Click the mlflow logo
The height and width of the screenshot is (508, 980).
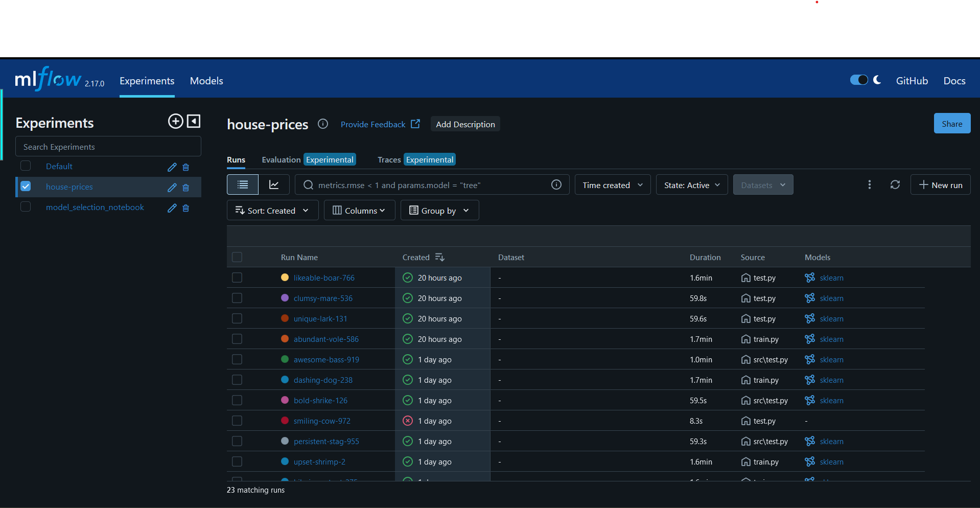[x=48, y=79]
